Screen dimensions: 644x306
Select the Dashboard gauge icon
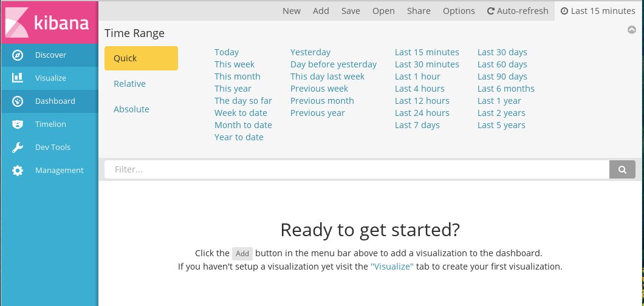coord(18,101)
